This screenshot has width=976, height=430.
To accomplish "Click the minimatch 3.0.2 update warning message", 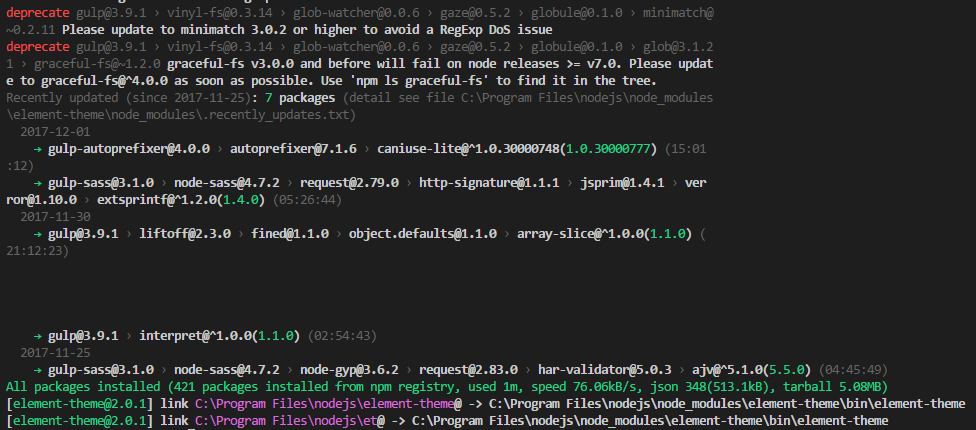I will pyautogui.click(x=307, y=29).
